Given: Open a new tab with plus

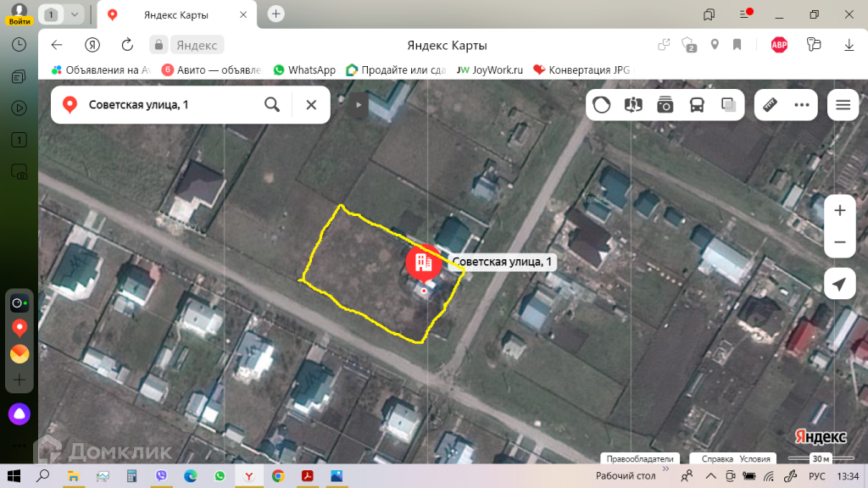Looking at the screenshot, I should click(x=275, y=14).
